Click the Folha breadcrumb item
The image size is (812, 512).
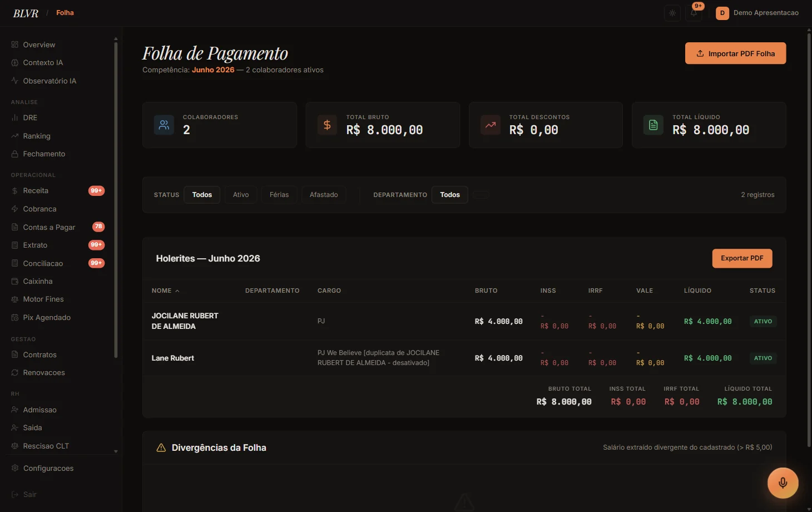(x=65, y=13)
